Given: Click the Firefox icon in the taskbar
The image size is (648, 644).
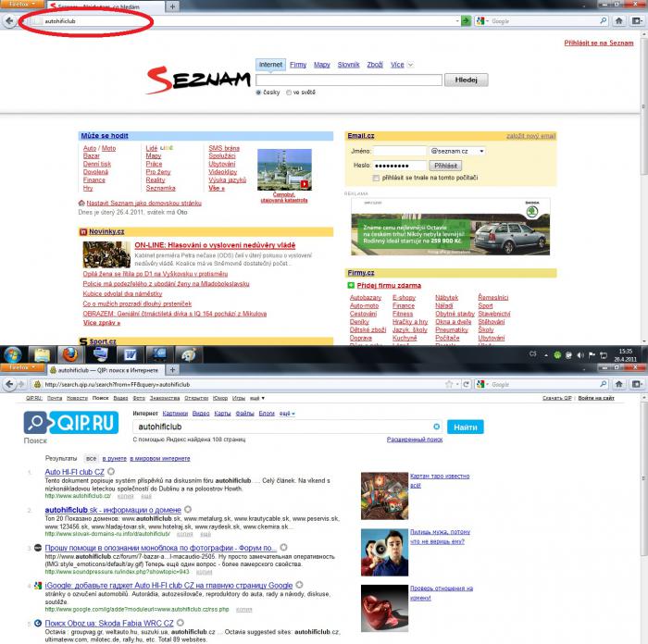Looking at the screenshot, I should tap(70, 354).
